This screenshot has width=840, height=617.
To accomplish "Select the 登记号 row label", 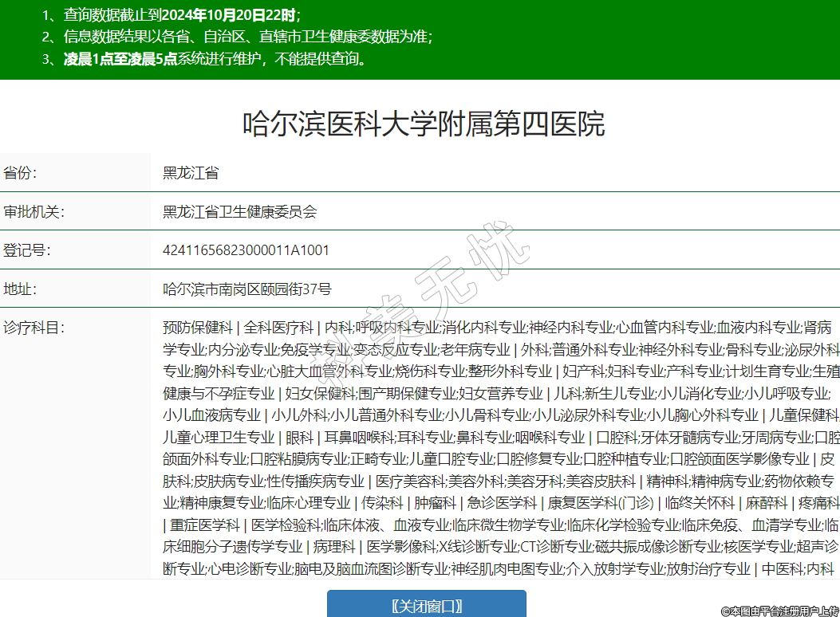I will [x=27, y=250].
